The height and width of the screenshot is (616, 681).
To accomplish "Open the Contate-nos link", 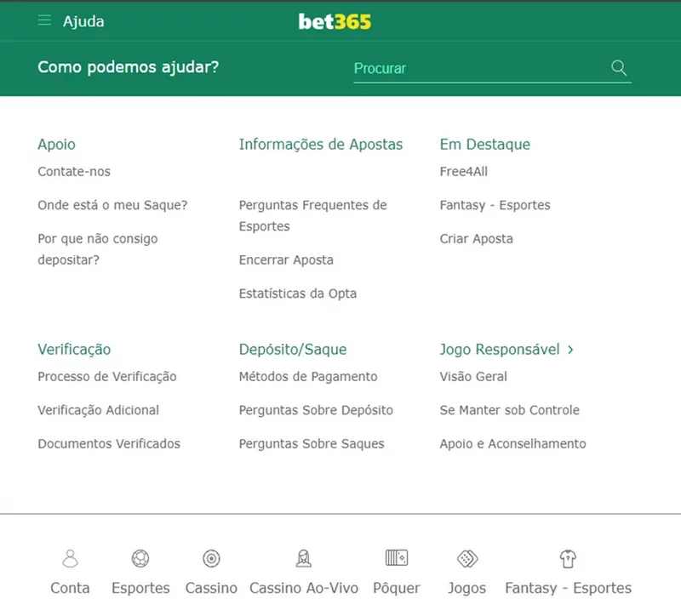I will pos(74,172).
